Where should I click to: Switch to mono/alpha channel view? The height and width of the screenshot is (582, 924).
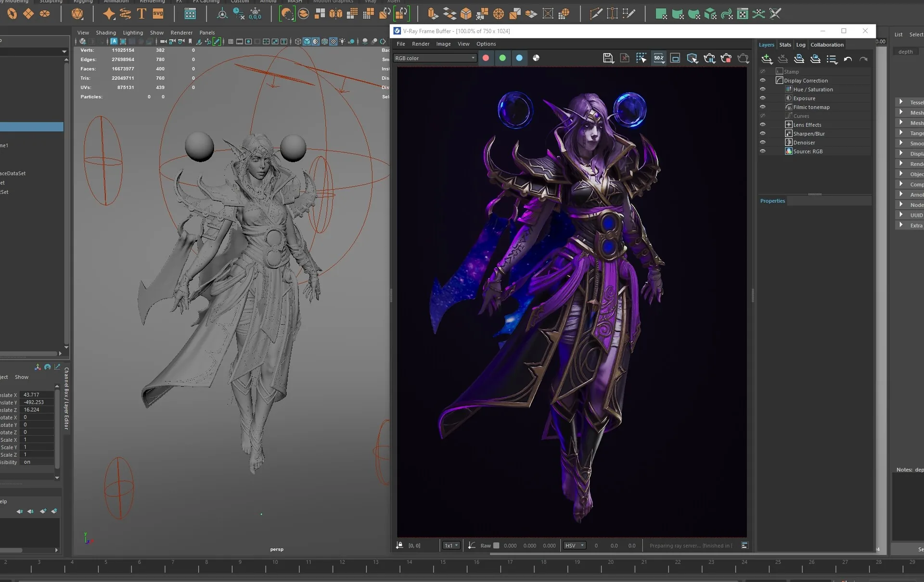[x=536, y=58]
